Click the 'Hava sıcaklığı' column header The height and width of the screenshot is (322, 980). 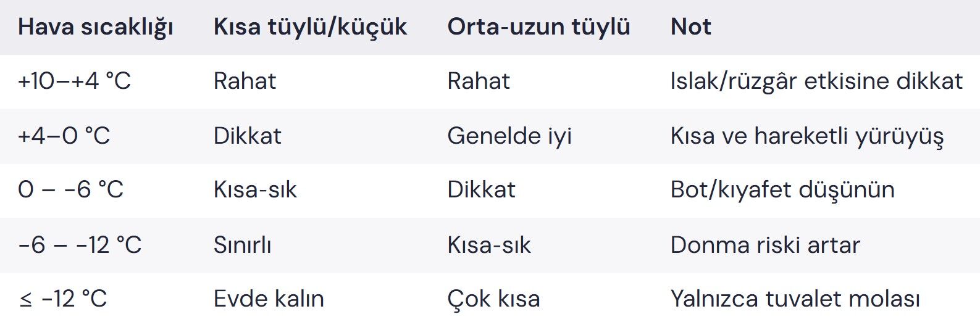point(96,27)
